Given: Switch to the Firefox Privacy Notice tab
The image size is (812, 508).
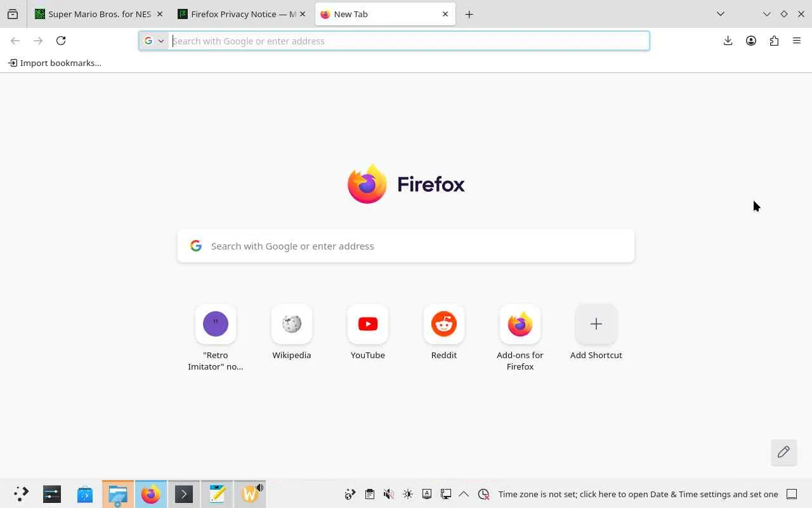Looking at the screenshot, I should (x=243, y=14).
